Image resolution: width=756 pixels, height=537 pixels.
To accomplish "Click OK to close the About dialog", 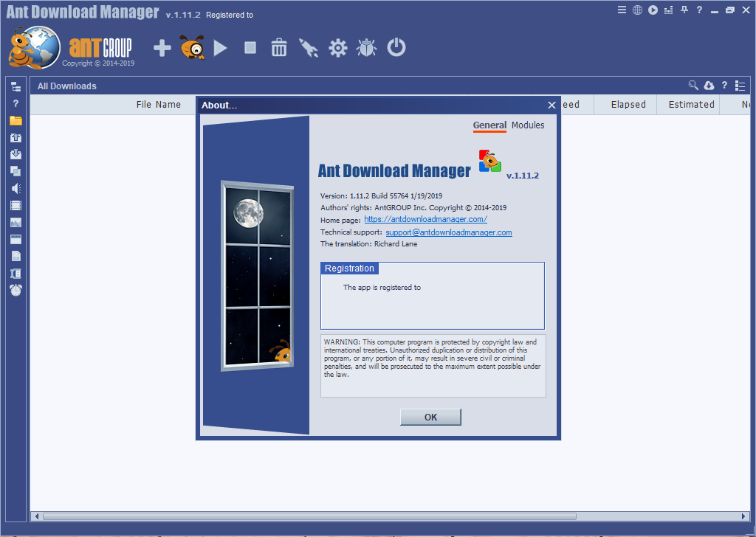I will [430, 417].
